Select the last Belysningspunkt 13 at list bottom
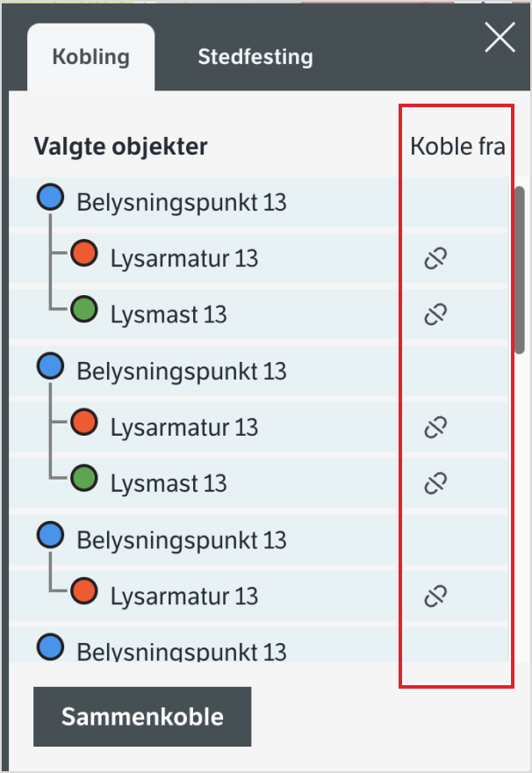Image resolution: width=532 pixels, height=773 pixels. (x=182, y=652)
